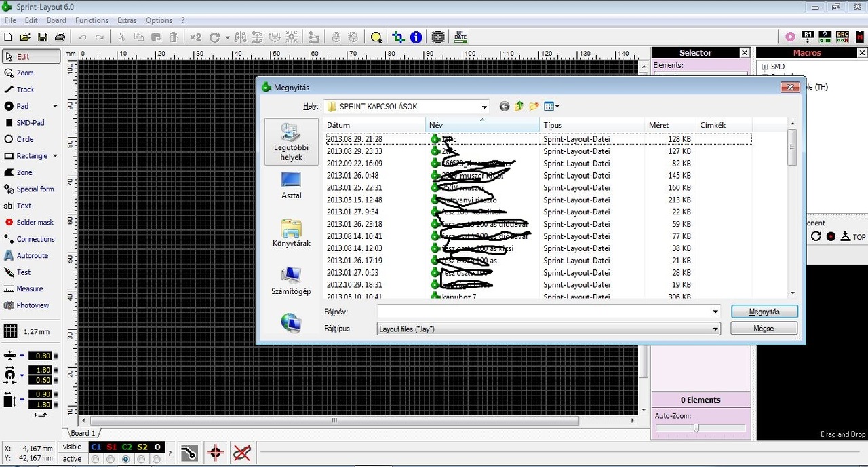Click the pink ring Selector panel icon
The width and height of the screenshot is (868, 467).
pyautogui.click(x=790, y=37)
